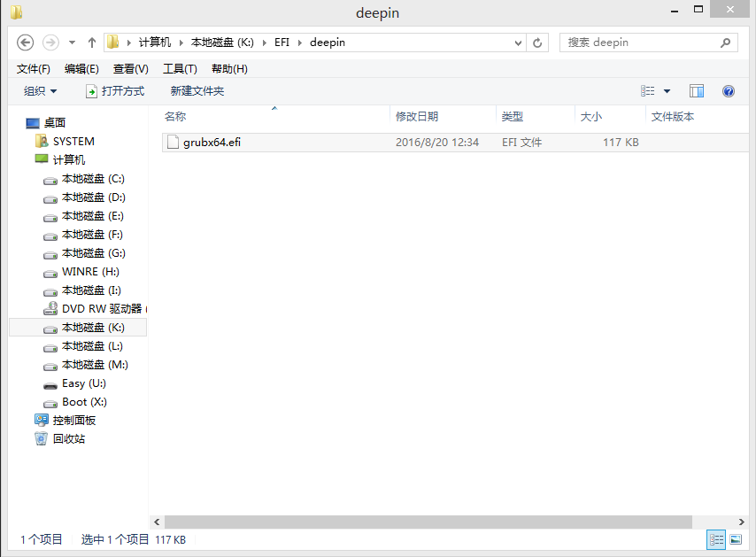Create a folder with 新建文件夹
The width and height of the screenshot is (756, 557).
(x=197, y=91)
